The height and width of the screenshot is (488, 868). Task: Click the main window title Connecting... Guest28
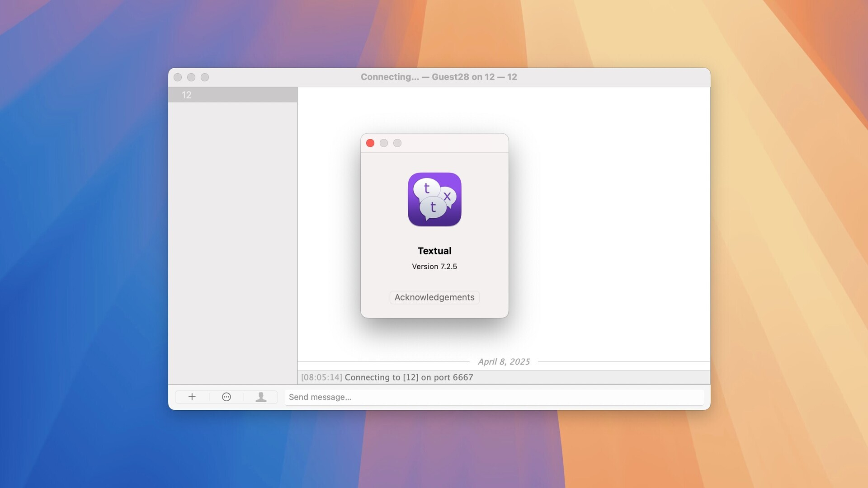point(439,77)
